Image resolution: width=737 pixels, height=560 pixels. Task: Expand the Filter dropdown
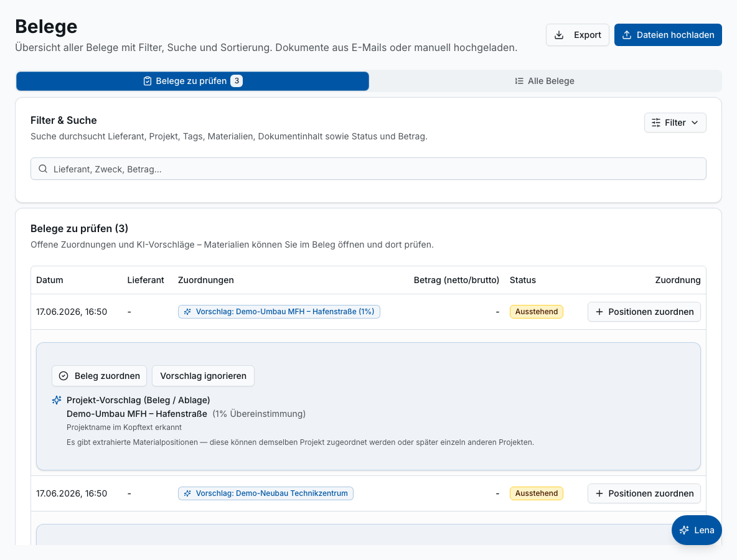[675, 123]
